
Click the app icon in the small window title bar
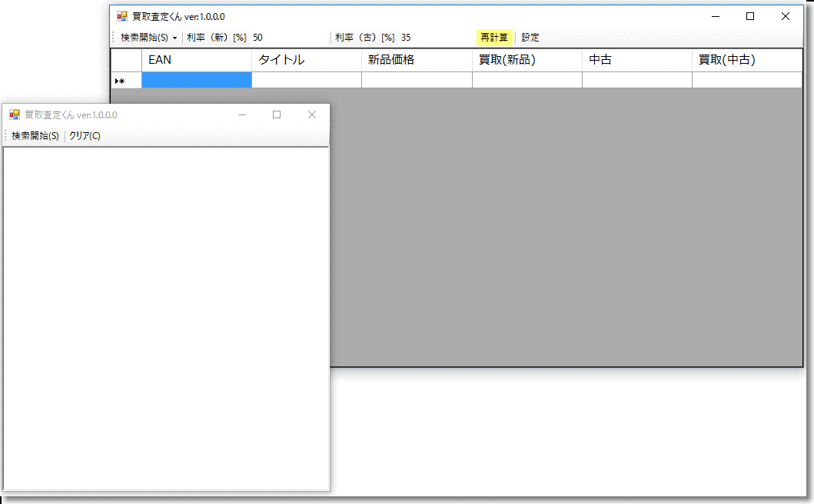(x=14, y=114)
